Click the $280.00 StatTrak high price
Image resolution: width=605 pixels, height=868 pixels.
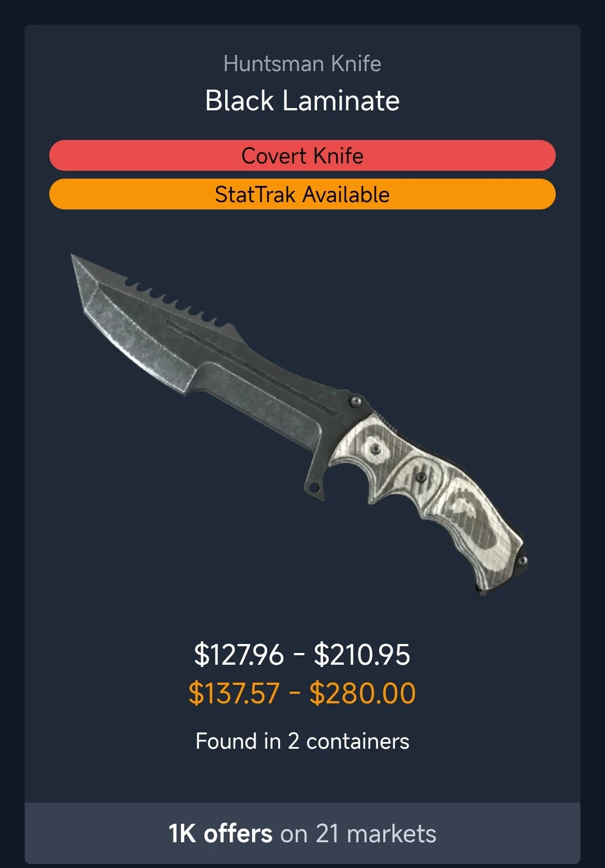click(363, 693)
